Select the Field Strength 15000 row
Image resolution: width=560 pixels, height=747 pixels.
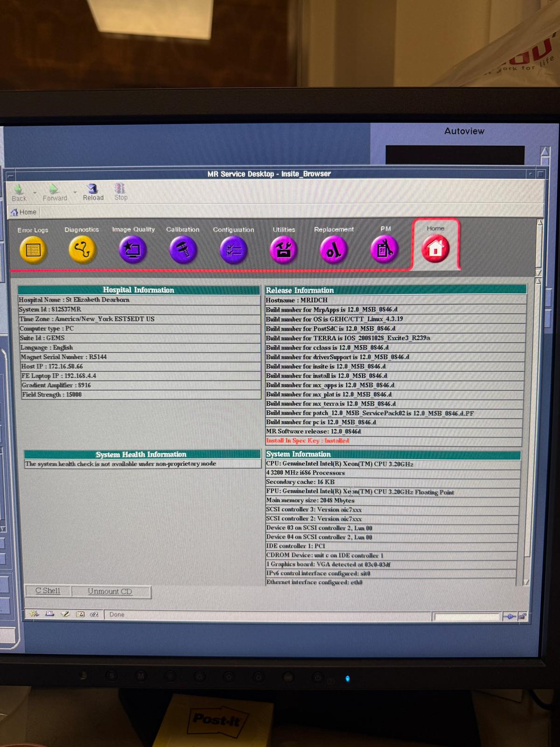tap(140, 395)
